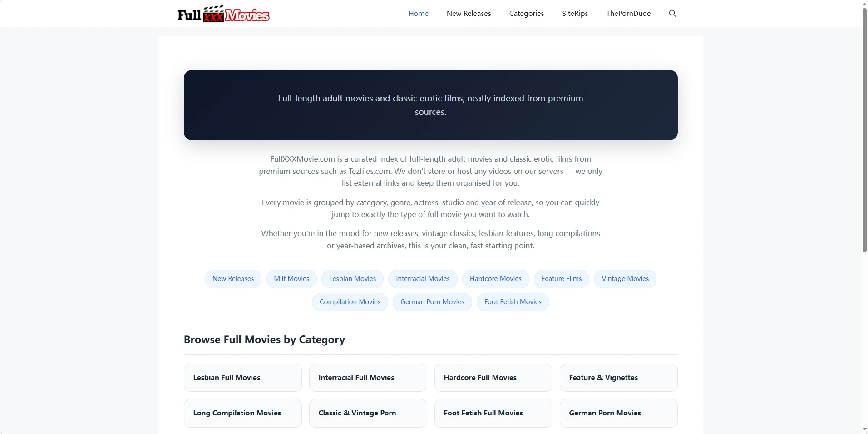Click the paragraph starting "FullXXXMovie.com is a curated"
This screenshot has height=434, width=868.
(x=430, y=171)
